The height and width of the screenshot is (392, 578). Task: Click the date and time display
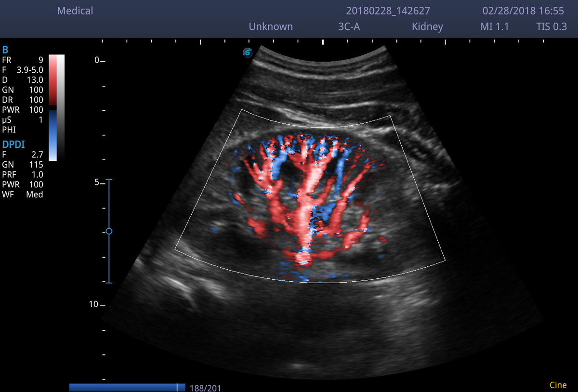pos(523,11)
